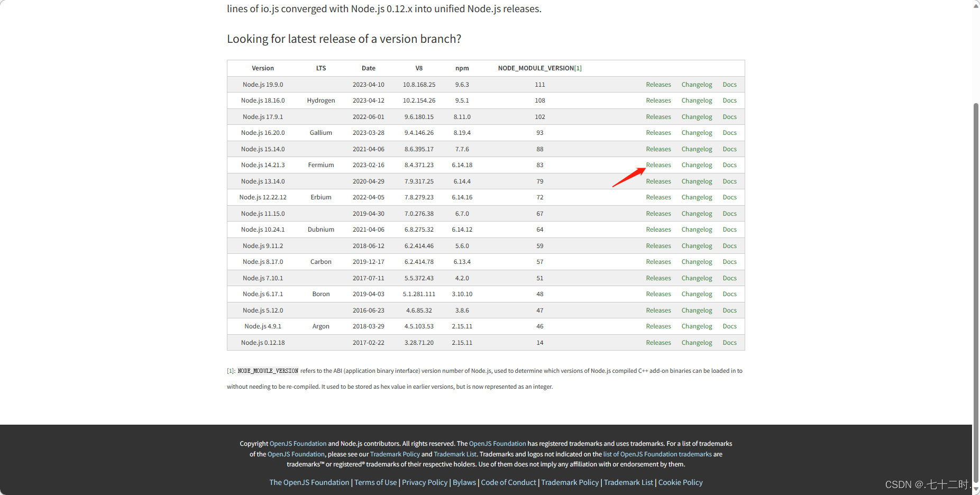Open Releases for Node.js 12.22.12
Image resolution: width=980 pixels, height=495 pixels.
tap(658, 197)
